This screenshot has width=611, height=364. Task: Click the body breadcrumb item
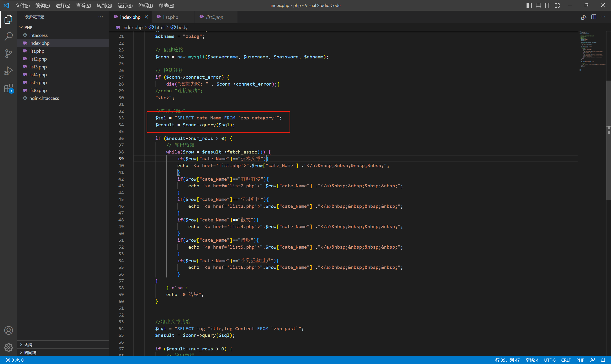tap(182, 27)
